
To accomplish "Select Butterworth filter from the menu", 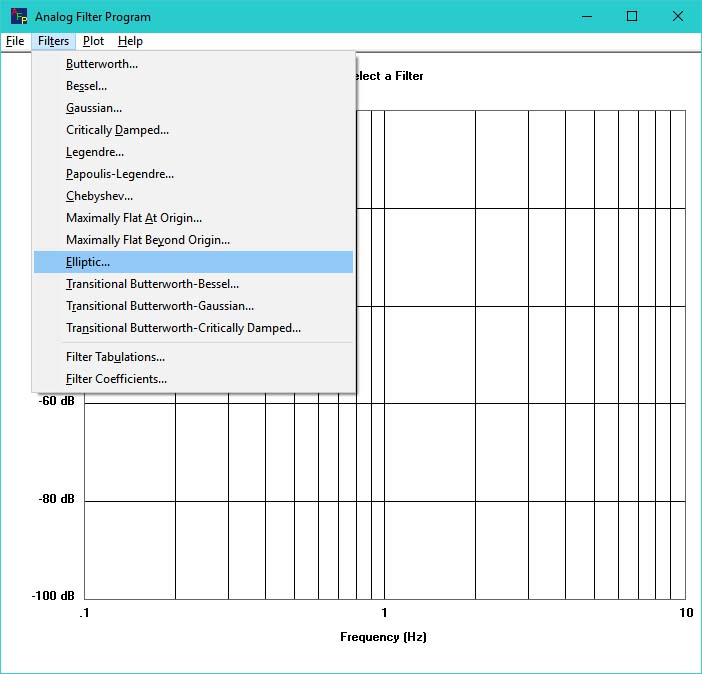I will pos(102,64).
